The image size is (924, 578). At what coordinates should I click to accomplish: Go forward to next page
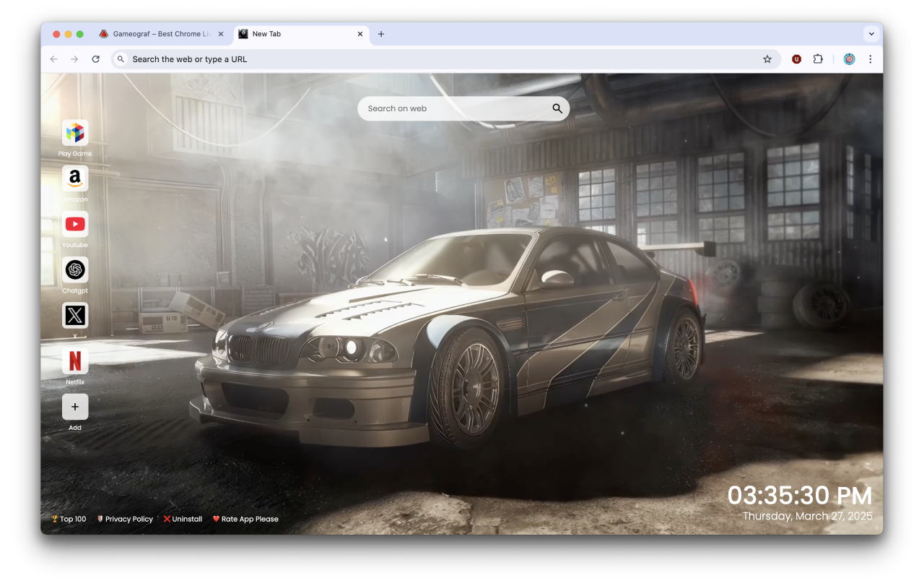(74, 59)
